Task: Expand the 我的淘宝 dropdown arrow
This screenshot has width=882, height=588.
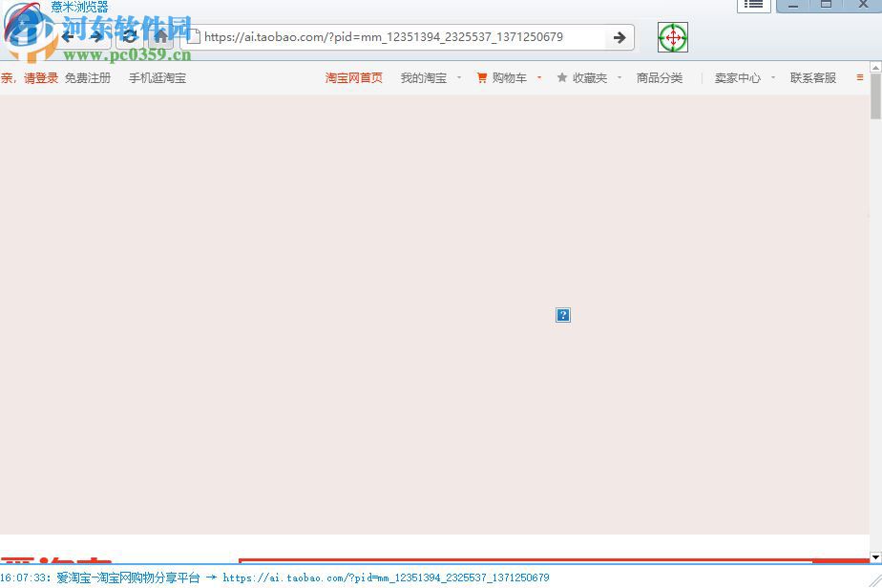Action: point(459,78)
